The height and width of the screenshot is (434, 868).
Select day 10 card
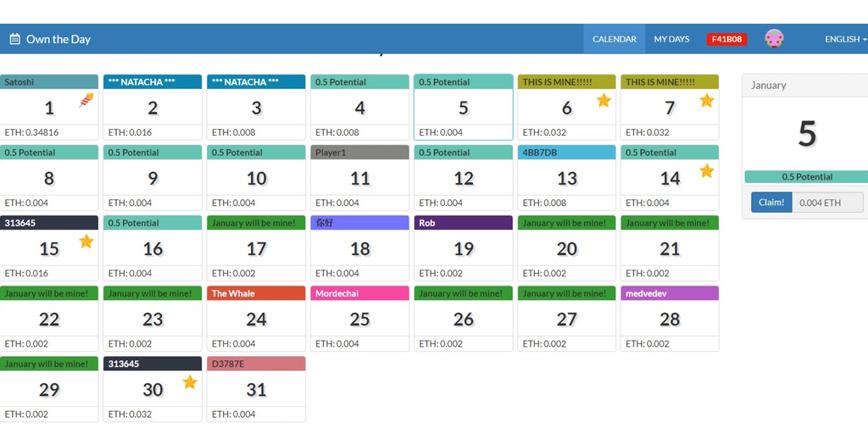coord(256,178)
